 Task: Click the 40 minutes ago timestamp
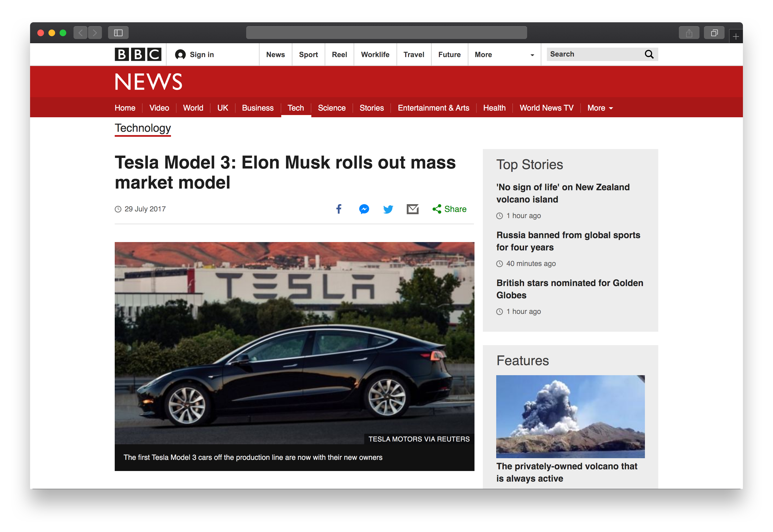click(x=531, y=264)
